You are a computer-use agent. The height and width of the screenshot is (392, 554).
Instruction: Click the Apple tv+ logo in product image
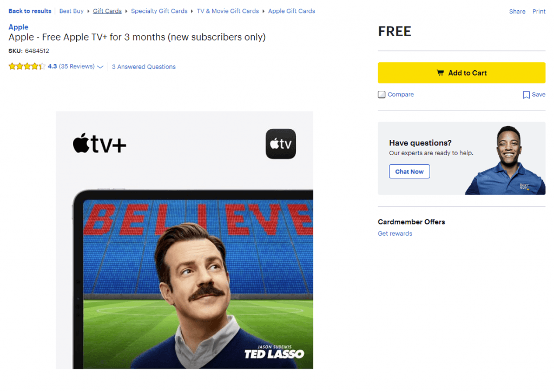[100, 143]
